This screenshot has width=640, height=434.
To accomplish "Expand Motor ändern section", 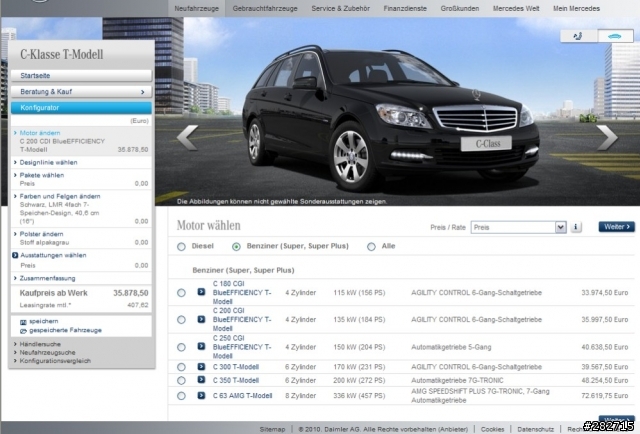I will coord(40,133).
